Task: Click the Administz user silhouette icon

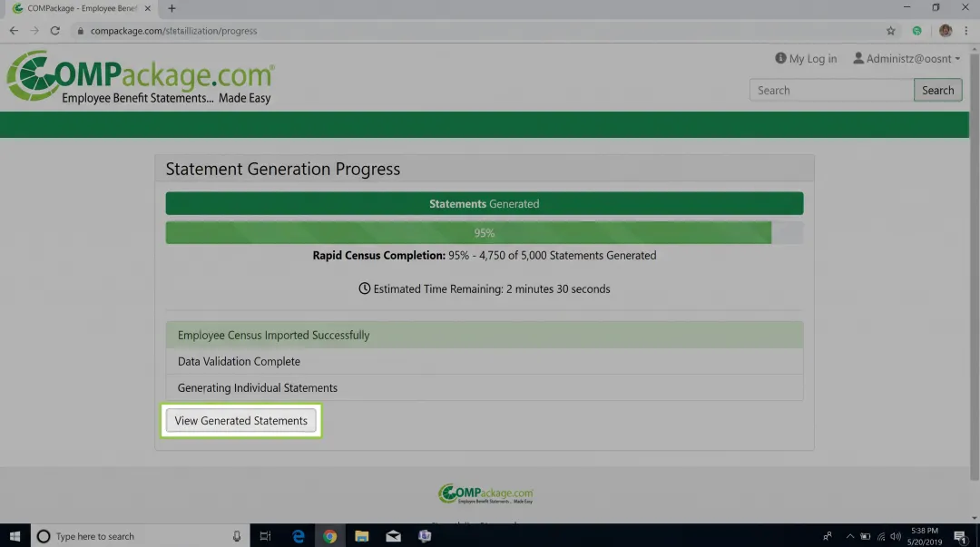Action: (x=858, y=57)
